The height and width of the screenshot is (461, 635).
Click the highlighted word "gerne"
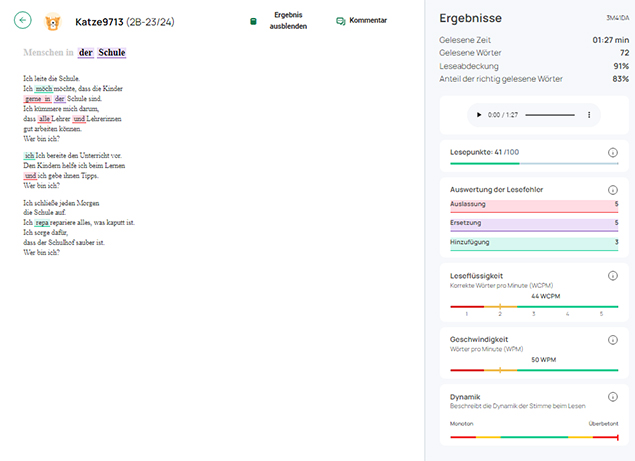click(x=38, y=99)
